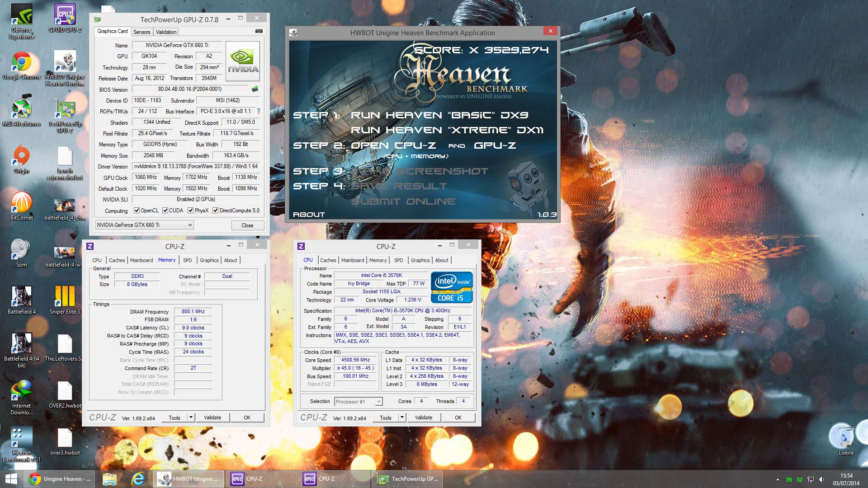
Task: Switch to TechPowerUp GP... taskbar item
Action: click(408, 479)
